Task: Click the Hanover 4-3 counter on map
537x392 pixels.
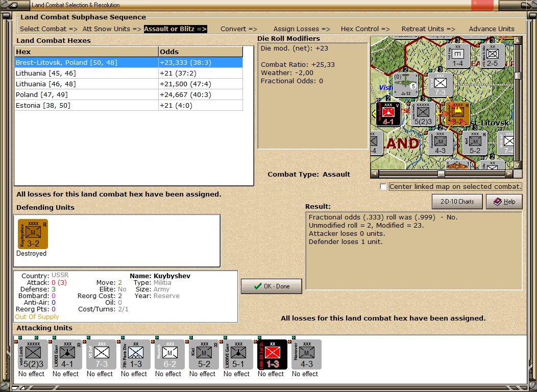Action: coord(441,143)
